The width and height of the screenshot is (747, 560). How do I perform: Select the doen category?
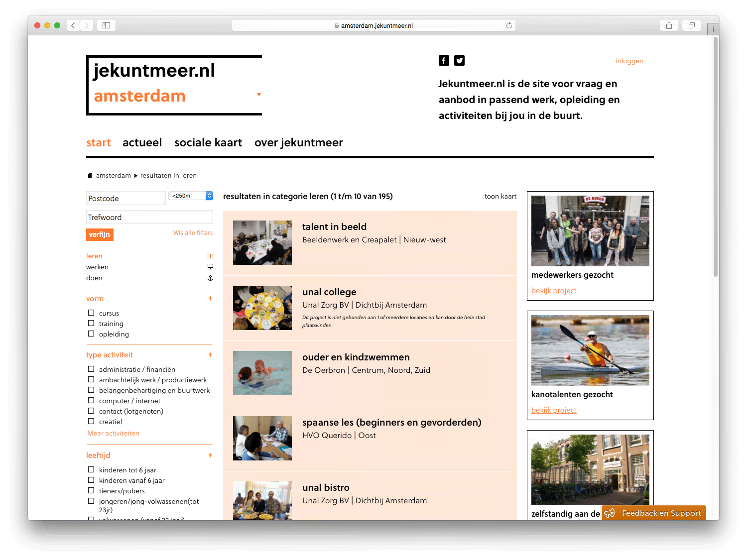pos(94,278)
